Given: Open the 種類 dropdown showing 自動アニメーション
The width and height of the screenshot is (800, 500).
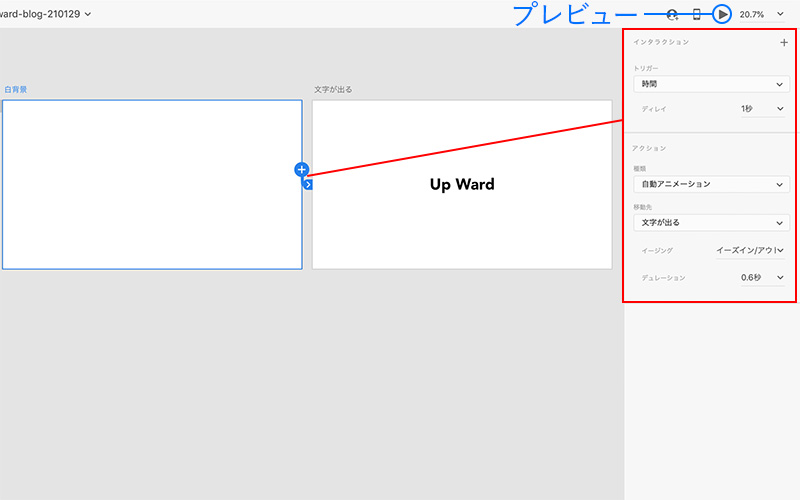Looking at the screenshot, I should coord(711,184).
